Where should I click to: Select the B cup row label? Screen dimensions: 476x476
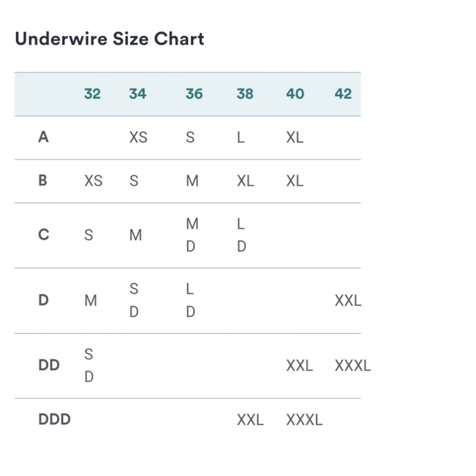[x=43, y=180]
